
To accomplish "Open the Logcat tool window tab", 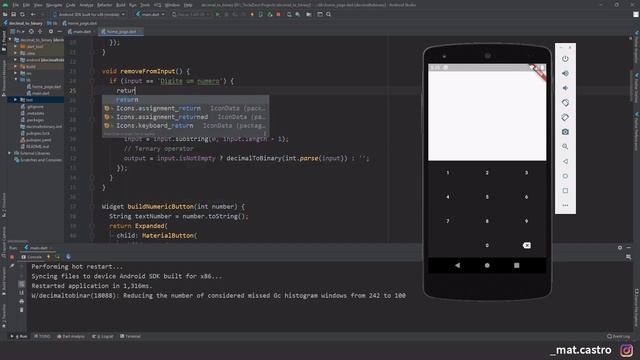I will pos(103,336).
